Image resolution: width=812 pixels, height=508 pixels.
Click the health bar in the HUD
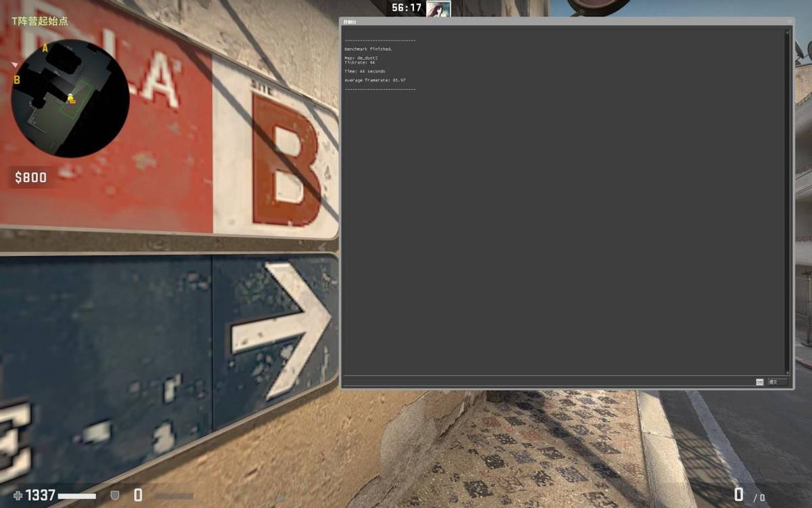click(x=76, y=496)
